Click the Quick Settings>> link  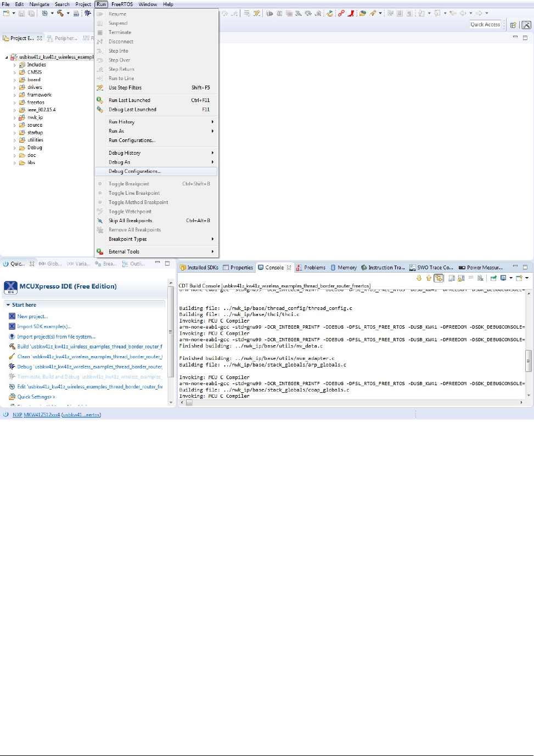coord(36,397)
